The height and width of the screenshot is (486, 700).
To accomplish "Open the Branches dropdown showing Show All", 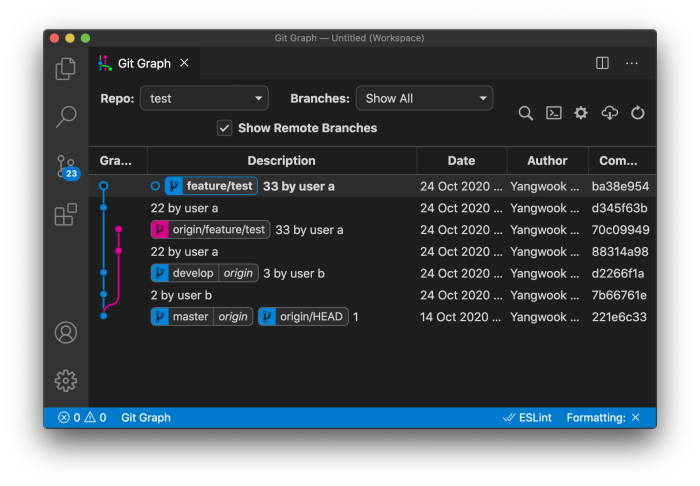I will tap(425, 98).
